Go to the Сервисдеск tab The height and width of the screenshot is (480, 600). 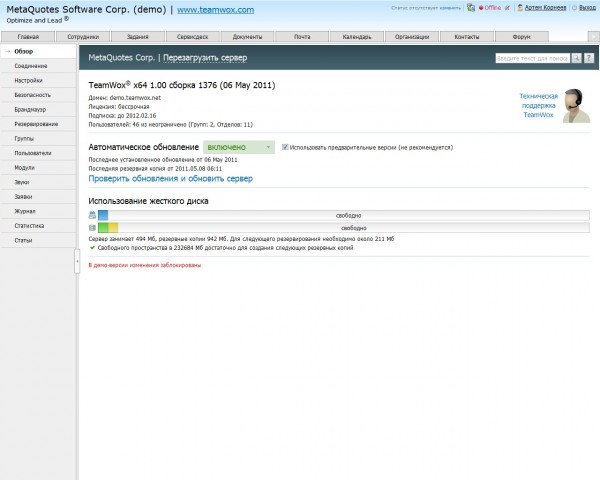click(x=193, y=37)
